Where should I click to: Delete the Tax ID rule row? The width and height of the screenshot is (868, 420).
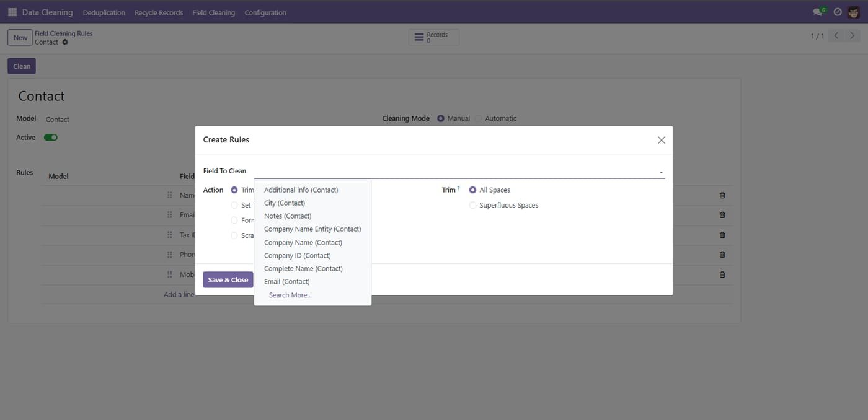[722, 235]
